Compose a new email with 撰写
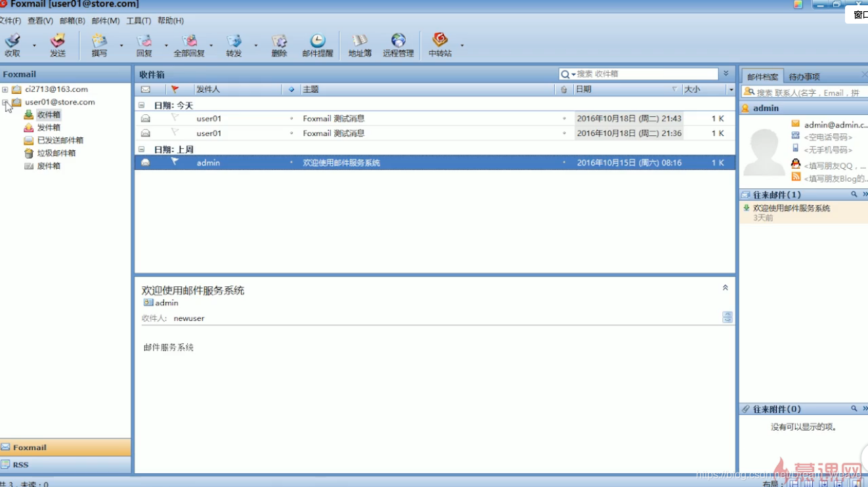 (x=99, y=45)
